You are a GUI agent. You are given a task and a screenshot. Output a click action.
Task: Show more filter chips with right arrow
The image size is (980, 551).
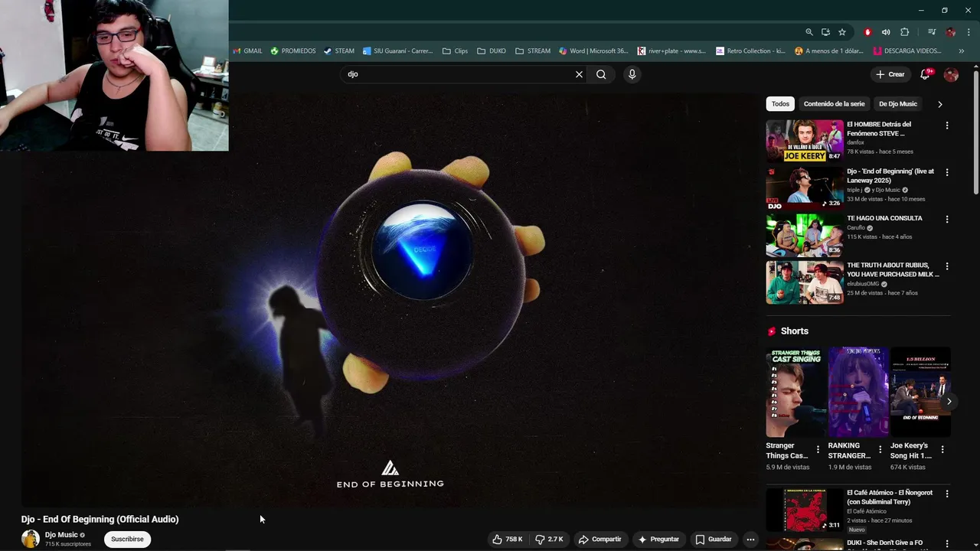(x=939, y=104)
